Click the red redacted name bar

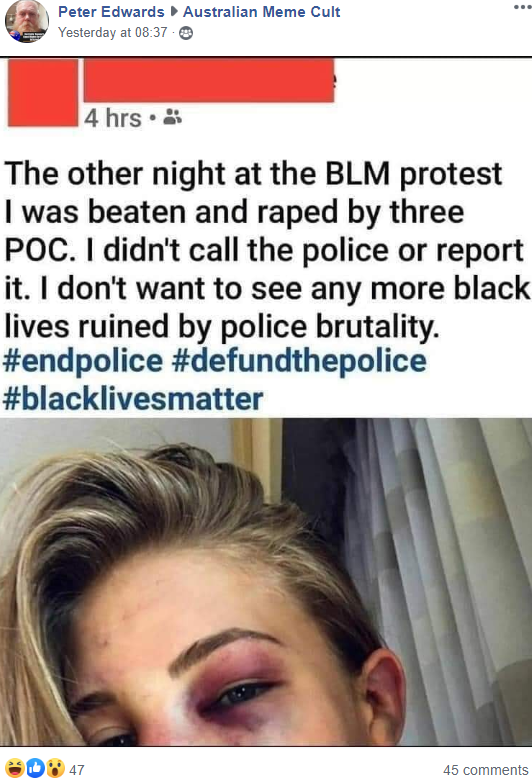209,80
